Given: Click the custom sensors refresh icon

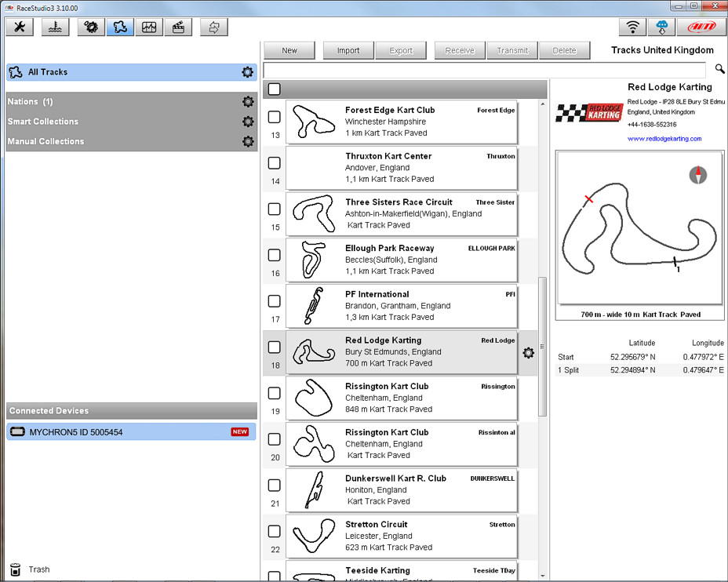Looking at the screenshot, I should pyautogui.click(x=214, y=27).
